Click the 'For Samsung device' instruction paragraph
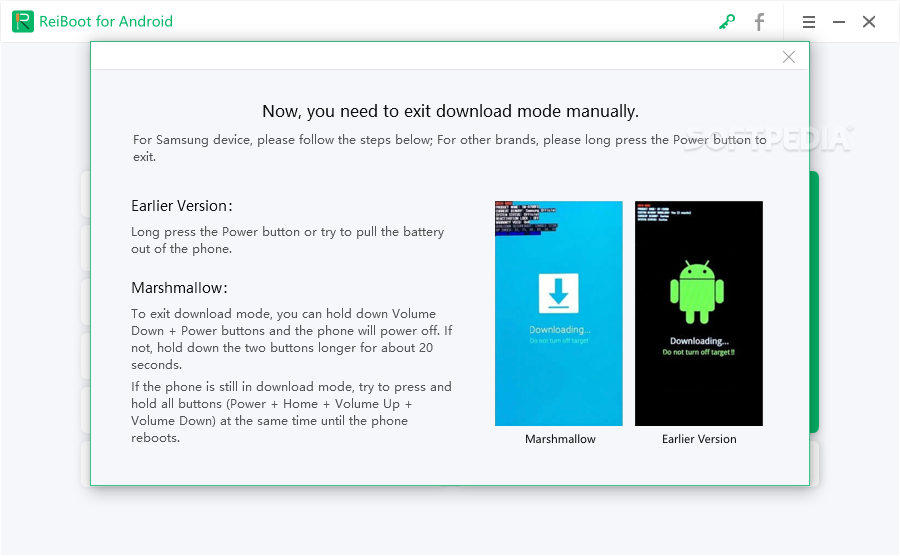Viewport: 900px width, 556px height. coord(449,148)
